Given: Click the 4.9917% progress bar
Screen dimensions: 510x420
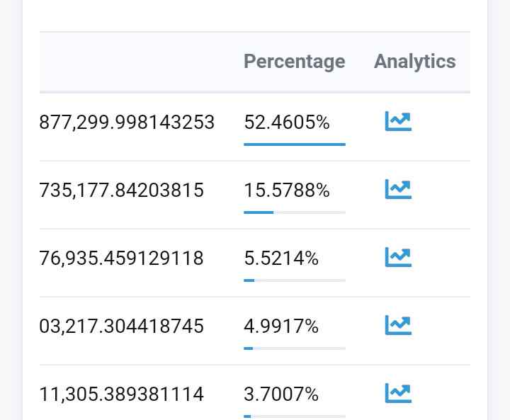Looking at the screenshot, I should pyautogui.click(x=295, y=348).
